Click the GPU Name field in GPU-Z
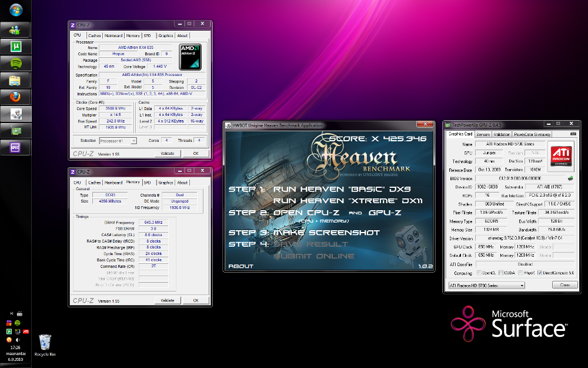 (x=510, y=144)
